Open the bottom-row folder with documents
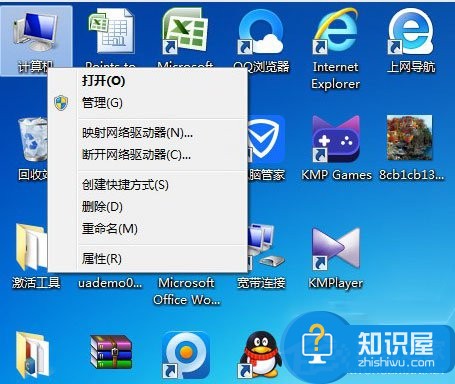The image size is (455, 384). pos(33,355)
